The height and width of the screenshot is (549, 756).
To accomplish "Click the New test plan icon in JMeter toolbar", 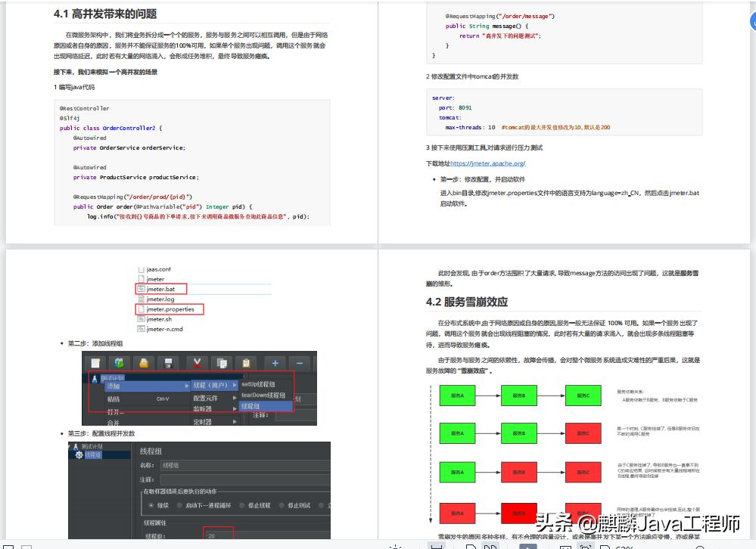I will point(95,363).
